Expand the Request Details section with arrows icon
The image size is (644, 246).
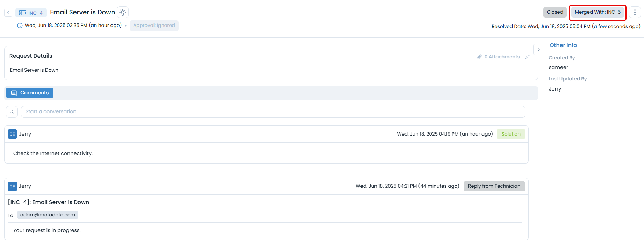[527, 57]
